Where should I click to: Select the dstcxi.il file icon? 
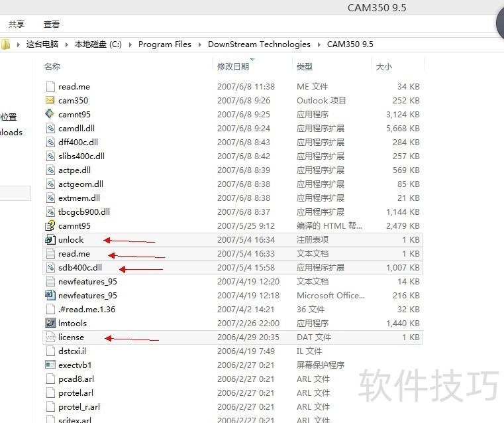click(50, 351)
